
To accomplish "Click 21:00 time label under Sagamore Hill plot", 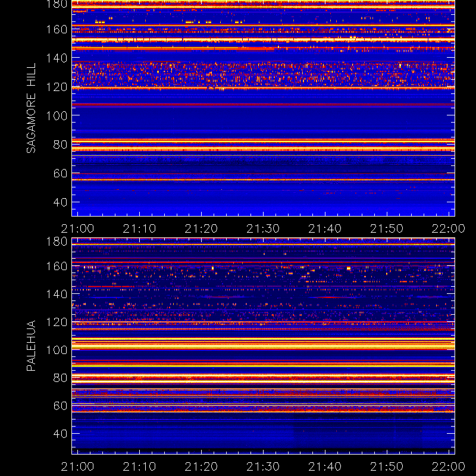I will (78, 228).
